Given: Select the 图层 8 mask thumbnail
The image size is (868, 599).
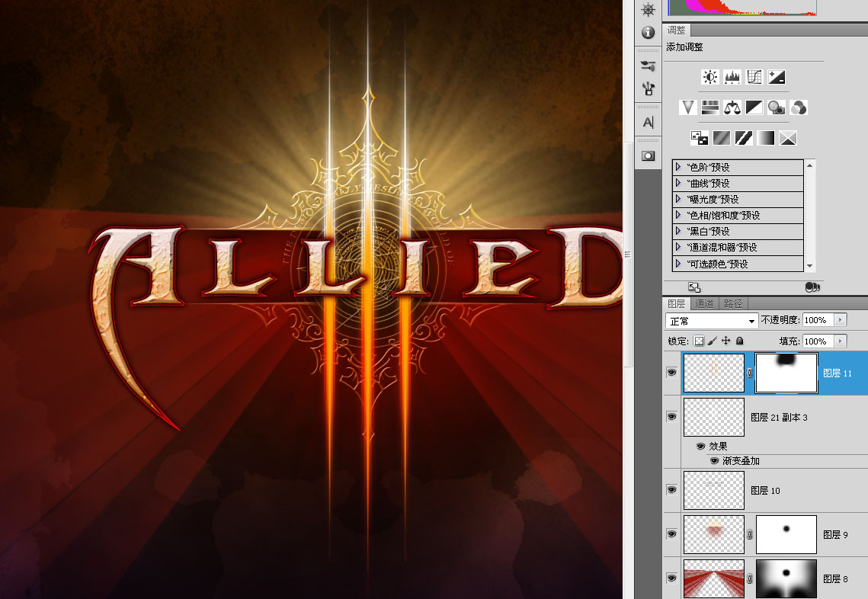Looking at the screenshot, I should click(x=786, y=579).
